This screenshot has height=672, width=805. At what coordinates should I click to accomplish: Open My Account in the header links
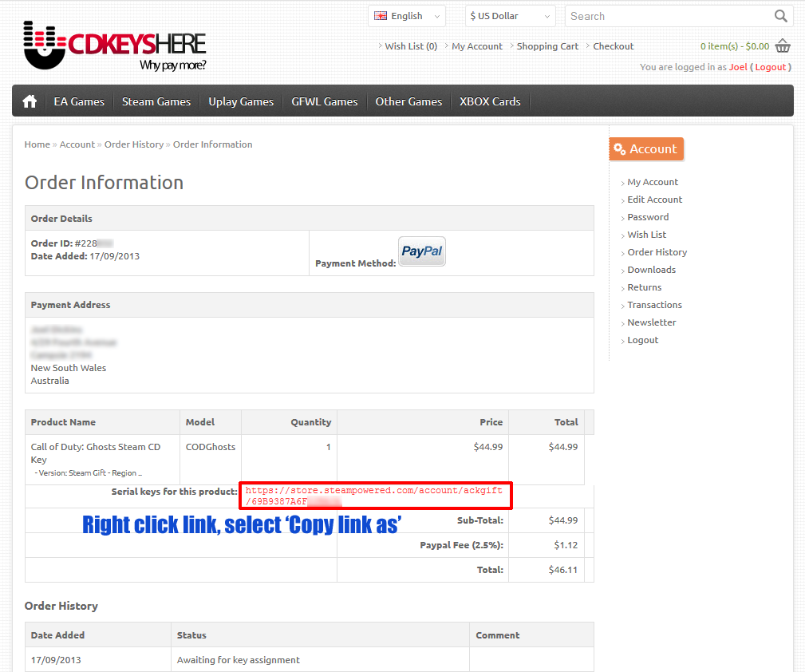pos(477,46)
